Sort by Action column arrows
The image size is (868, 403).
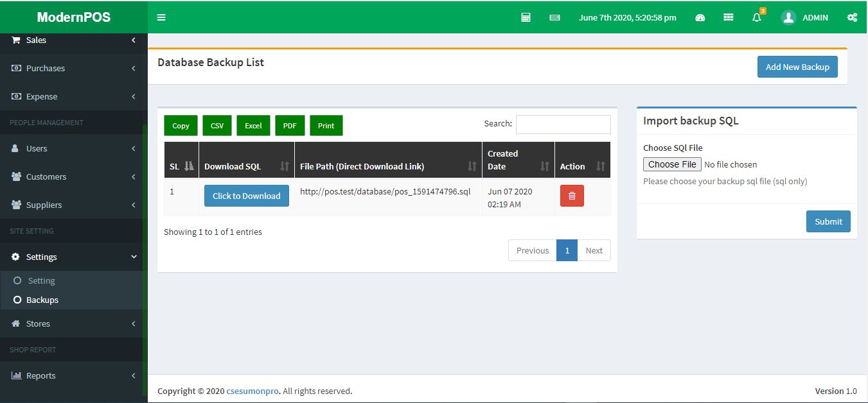[601, 166]
